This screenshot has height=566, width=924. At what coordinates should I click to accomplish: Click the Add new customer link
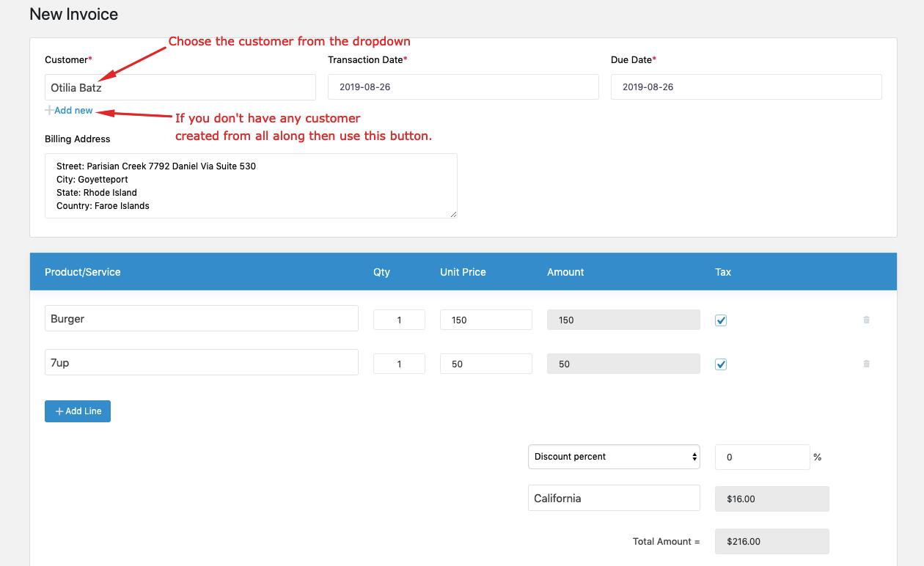(x=73, y=110)
